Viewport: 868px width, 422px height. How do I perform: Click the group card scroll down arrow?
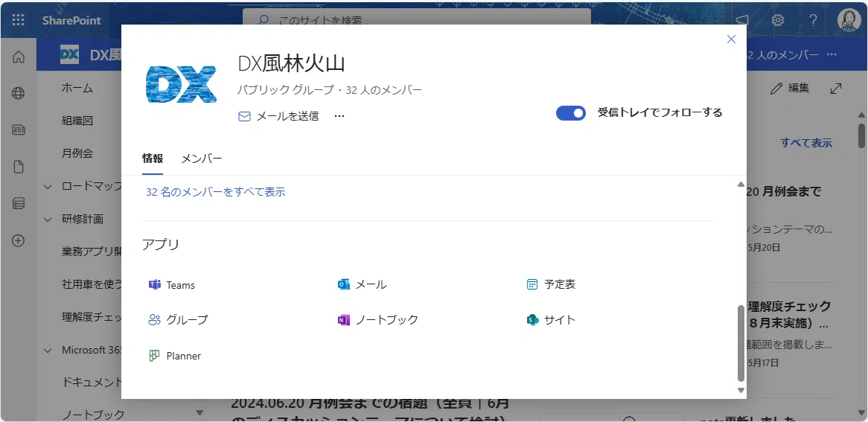(x=741, y=391)
